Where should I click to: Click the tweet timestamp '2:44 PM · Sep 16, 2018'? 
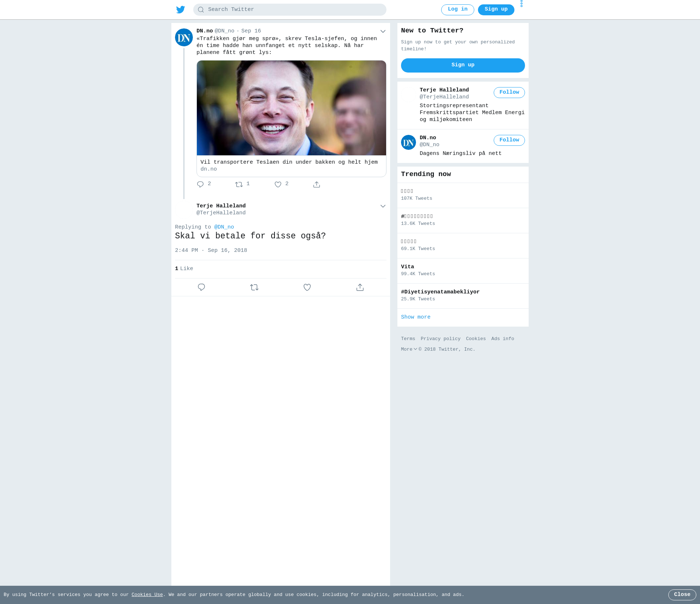click(211, 250)
